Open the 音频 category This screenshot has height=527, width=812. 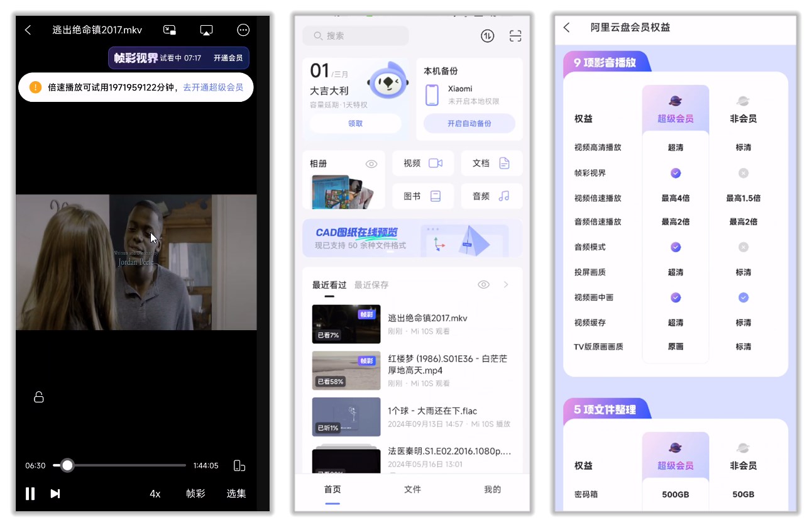491,196
